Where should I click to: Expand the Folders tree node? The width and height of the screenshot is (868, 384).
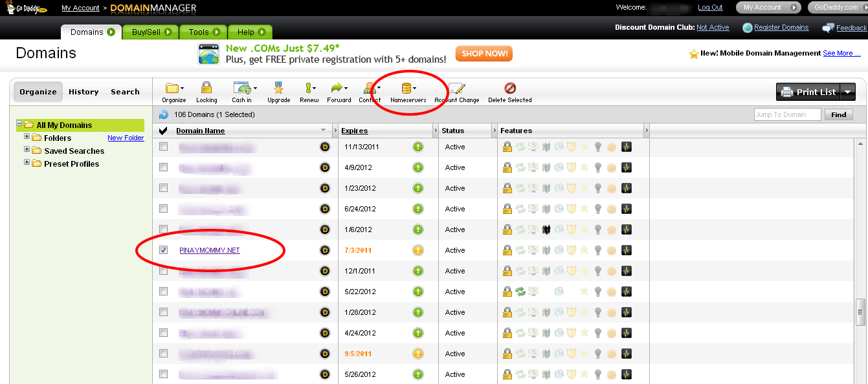(27, 137)
